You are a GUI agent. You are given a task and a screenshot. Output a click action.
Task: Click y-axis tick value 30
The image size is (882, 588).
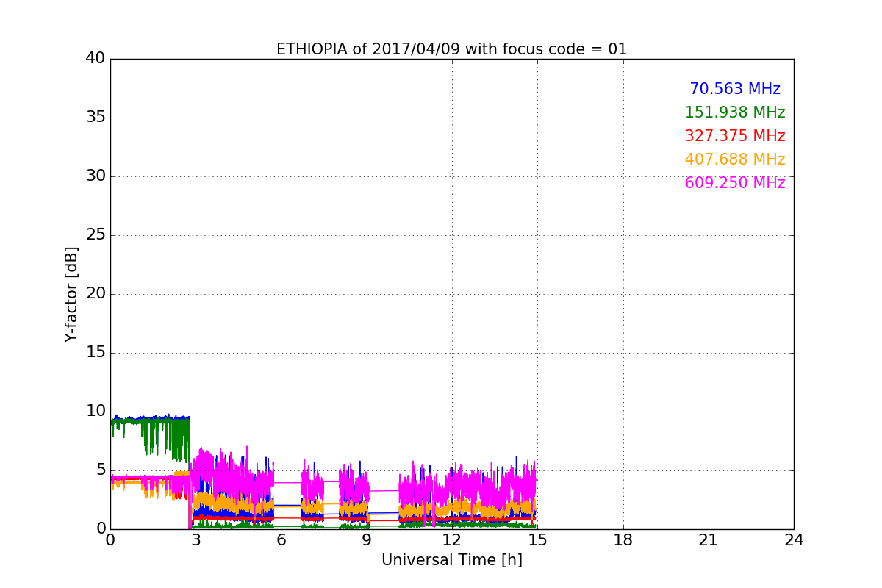pyautogui.click(x=96, y=176)
